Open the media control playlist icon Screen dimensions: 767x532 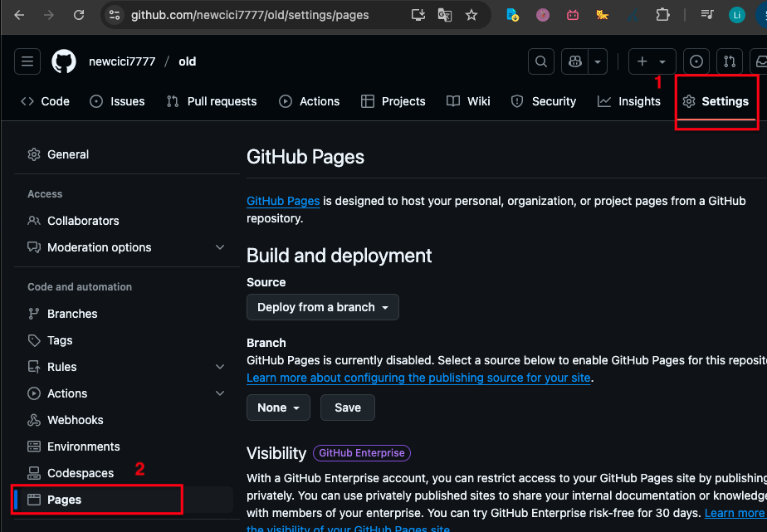pos(707,15)
